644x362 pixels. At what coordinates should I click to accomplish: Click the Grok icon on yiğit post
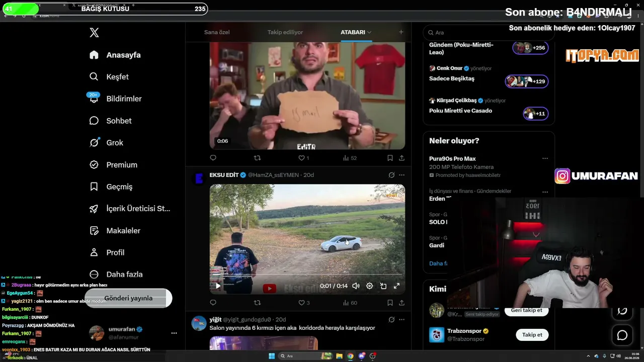coord(391,319)
